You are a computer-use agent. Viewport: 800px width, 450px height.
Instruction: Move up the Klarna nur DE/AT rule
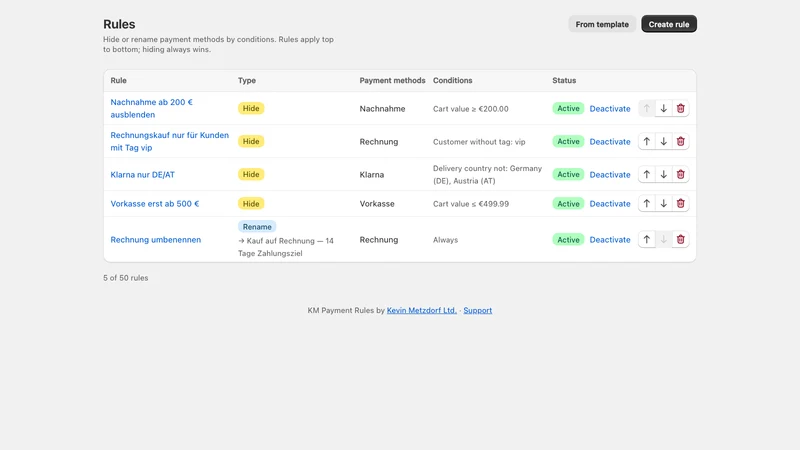point(646,174)
